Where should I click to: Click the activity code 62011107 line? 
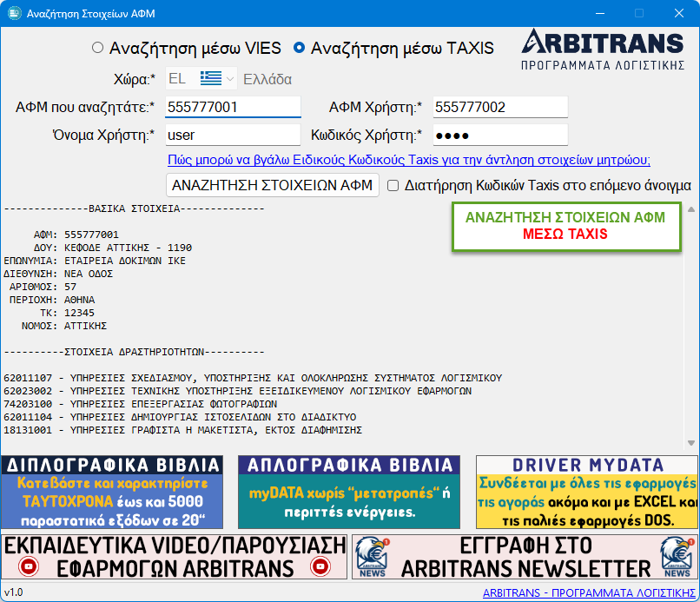tap(253, 378)
